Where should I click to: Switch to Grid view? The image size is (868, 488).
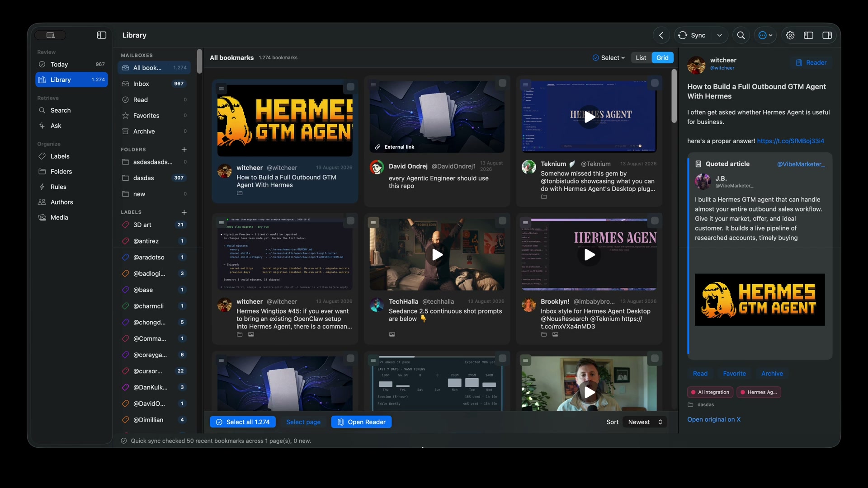coord(662,58)
